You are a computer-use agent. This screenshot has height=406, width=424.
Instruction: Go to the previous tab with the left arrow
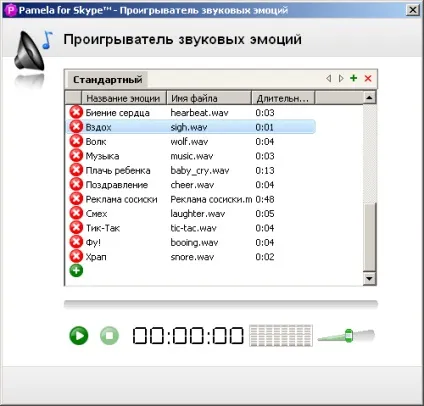[x=329, y=78]
